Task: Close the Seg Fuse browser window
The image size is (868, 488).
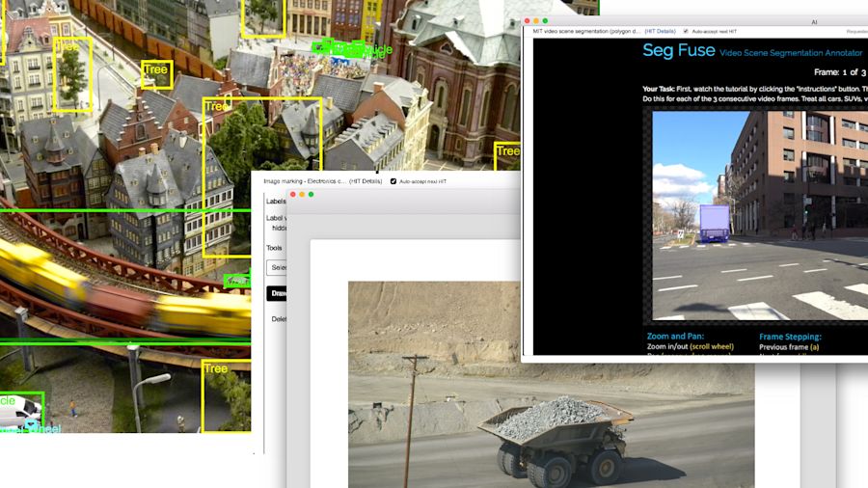Action: coord(527,21)
